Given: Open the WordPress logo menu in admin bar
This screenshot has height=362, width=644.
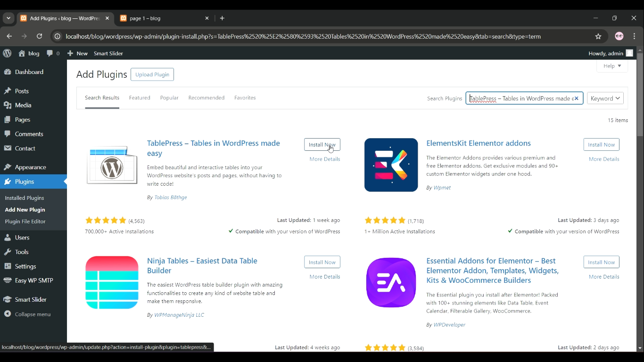Looking at the screenshot, I should (x=7, y=53).
